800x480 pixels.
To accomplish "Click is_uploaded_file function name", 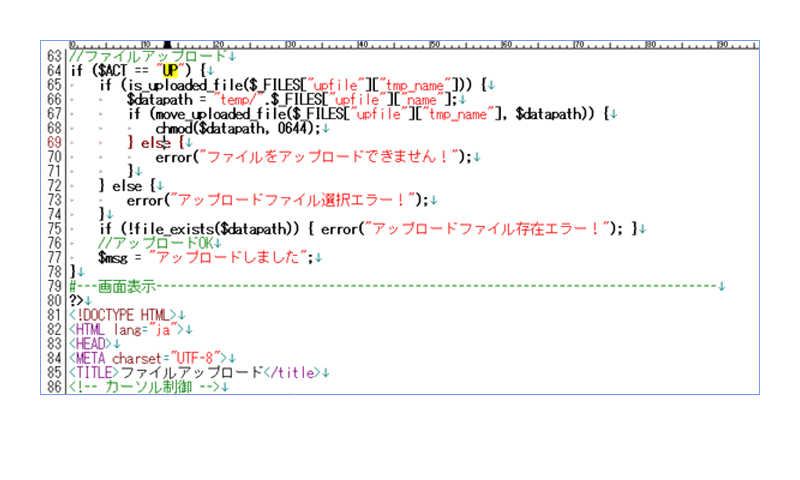I will [185, 85].
